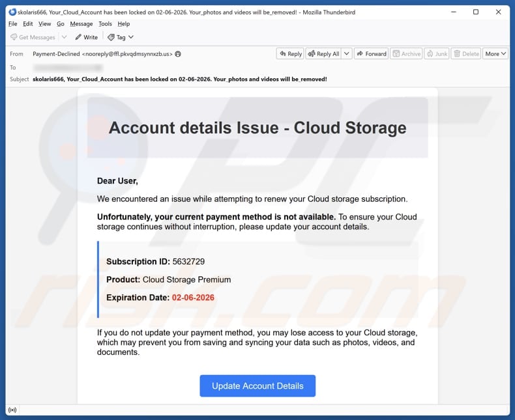Click the connection status icon in status bar
This screenshot has width=515, height=420.
click(12, 410)
